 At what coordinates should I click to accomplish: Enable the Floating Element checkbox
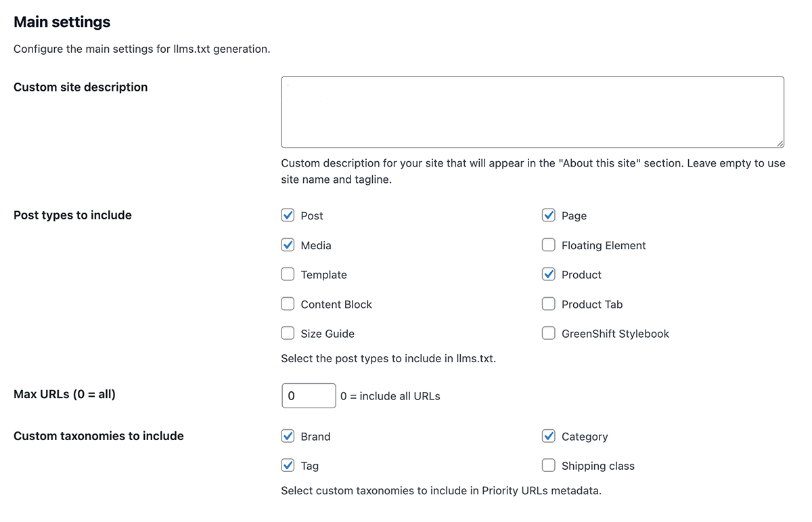549,245
